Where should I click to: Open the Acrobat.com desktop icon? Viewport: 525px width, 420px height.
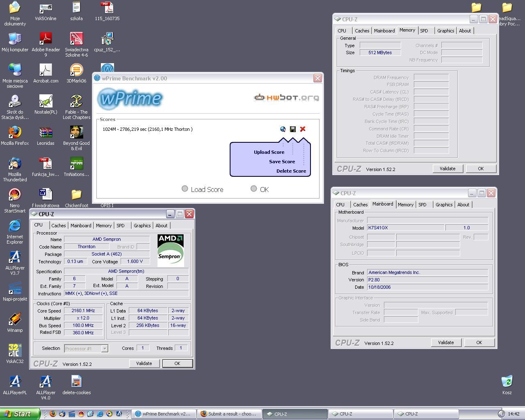tap(46, 73)
